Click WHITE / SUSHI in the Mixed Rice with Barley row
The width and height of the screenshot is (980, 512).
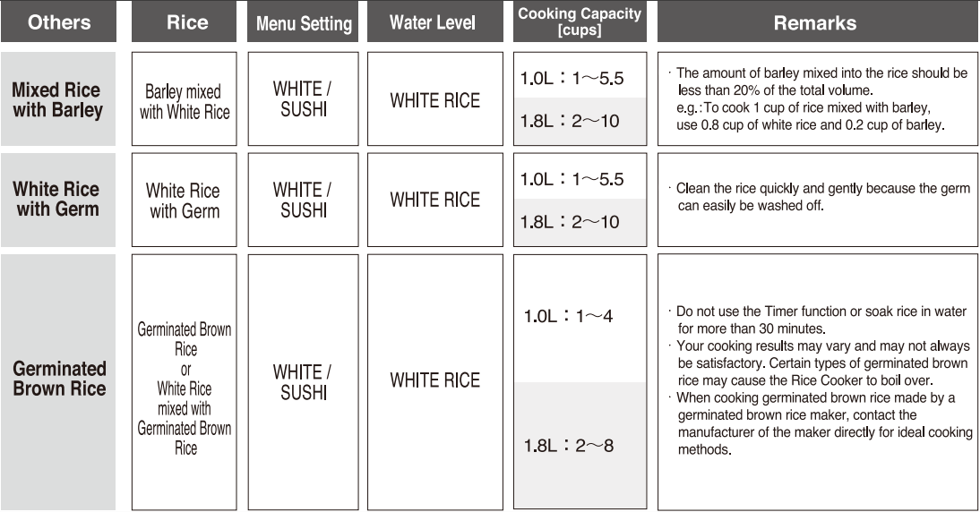(x=303, y=99)
